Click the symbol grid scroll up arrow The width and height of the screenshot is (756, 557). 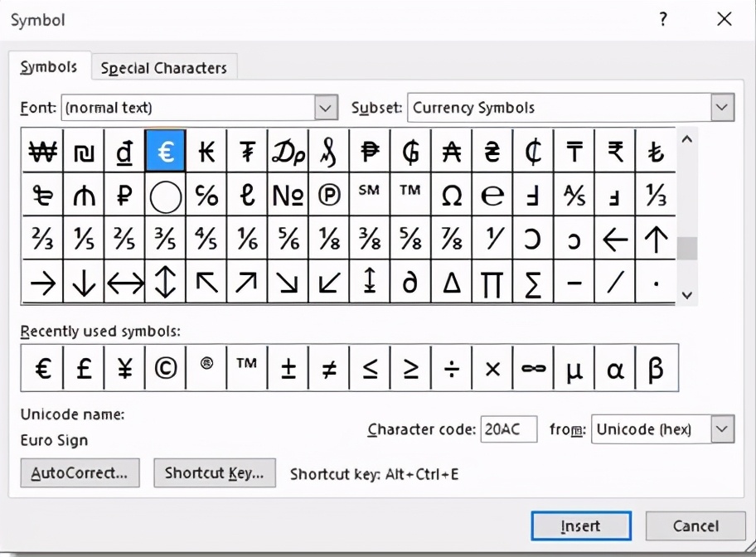(x=687, y=140)
